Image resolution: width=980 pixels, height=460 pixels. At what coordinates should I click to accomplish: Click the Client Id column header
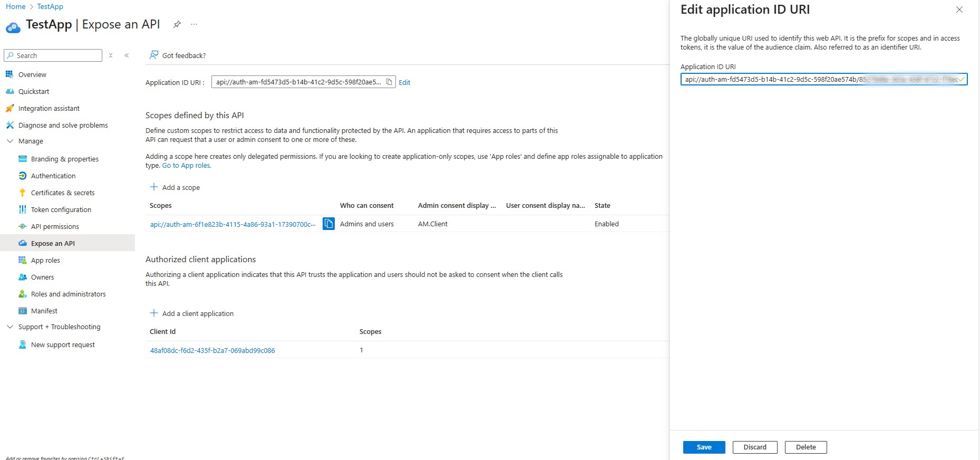(163, 331)
